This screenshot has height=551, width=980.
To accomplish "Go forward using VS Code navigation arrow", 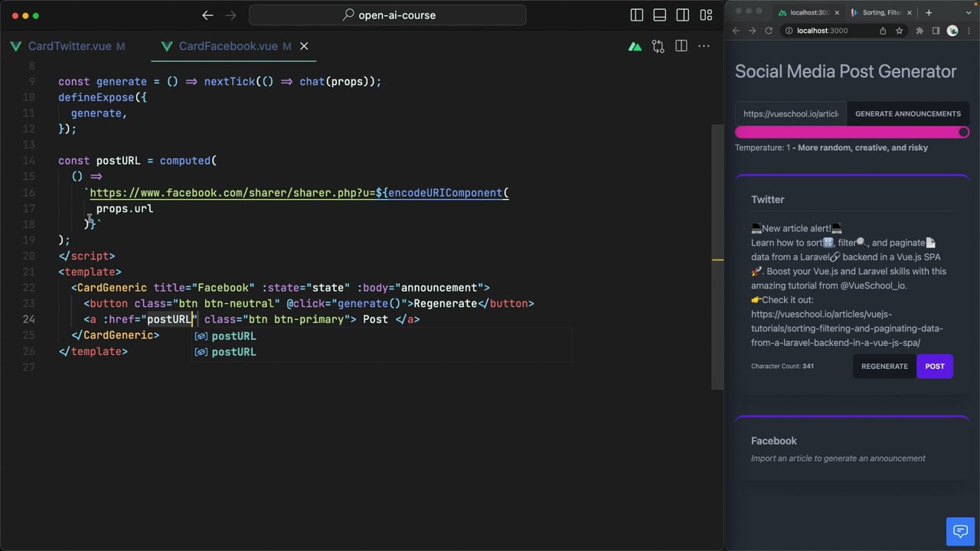I will (x=230, y=15).
